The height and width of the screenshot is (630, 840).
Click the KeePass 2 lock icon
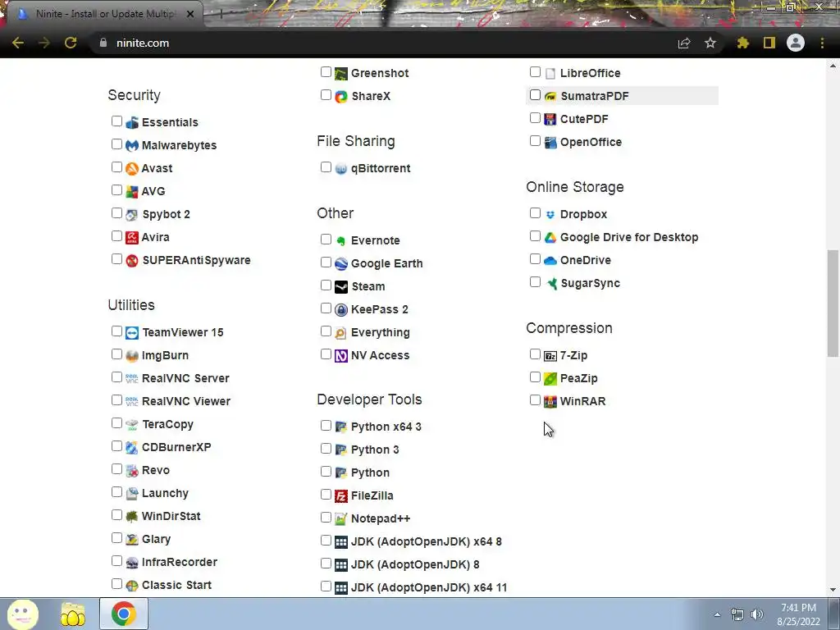pyautogui.click(x=341, y=309)
